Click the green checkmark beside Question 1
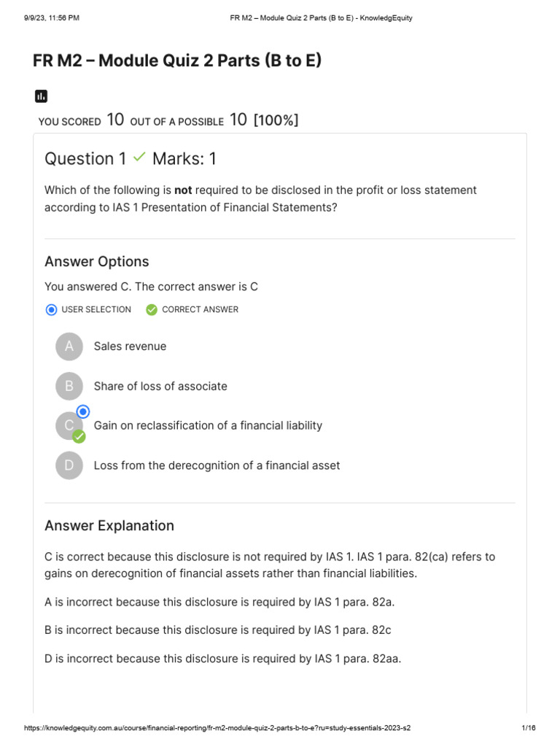The height and width of the screenshot is (747, 560). tap(139, 157)
